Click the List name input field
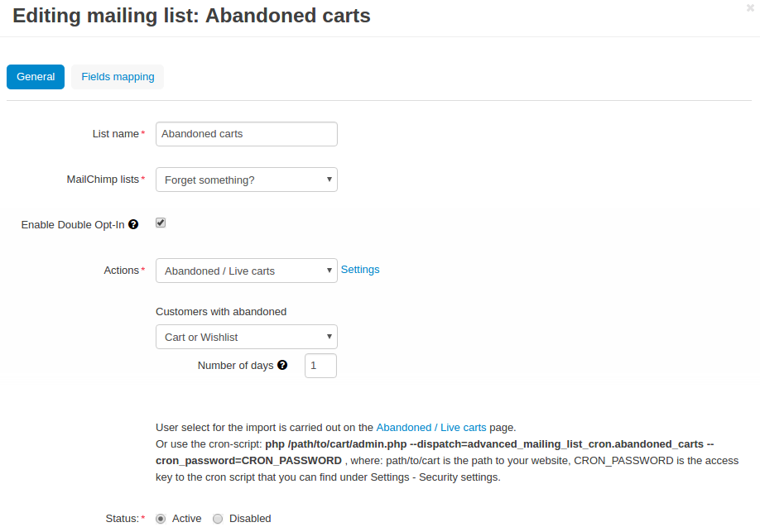Image resolution: width=760 pixels, height=532 pixels. click(x=246, y=134)
